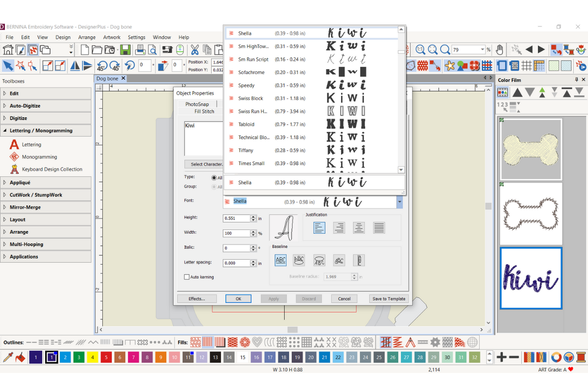Click Save to Template button
Viewport: 588px width, 392px height.
coord(389,298)
